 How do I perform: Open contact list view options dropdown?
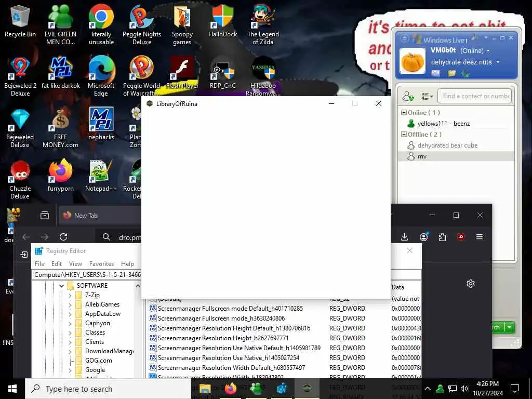pyautogui.click(x=427, y=96)
